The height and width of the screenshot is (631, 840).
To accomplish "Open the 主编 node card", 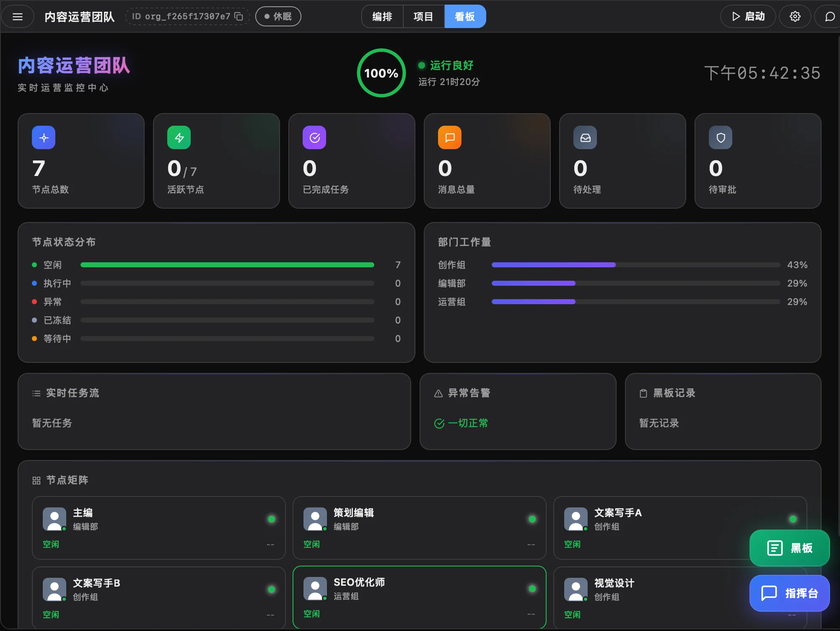I will [x=158, y=528].
